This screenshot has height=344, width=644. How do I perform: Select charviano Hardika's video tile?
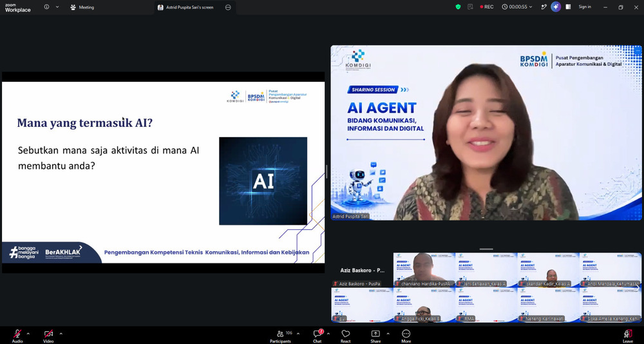point(424,270)
